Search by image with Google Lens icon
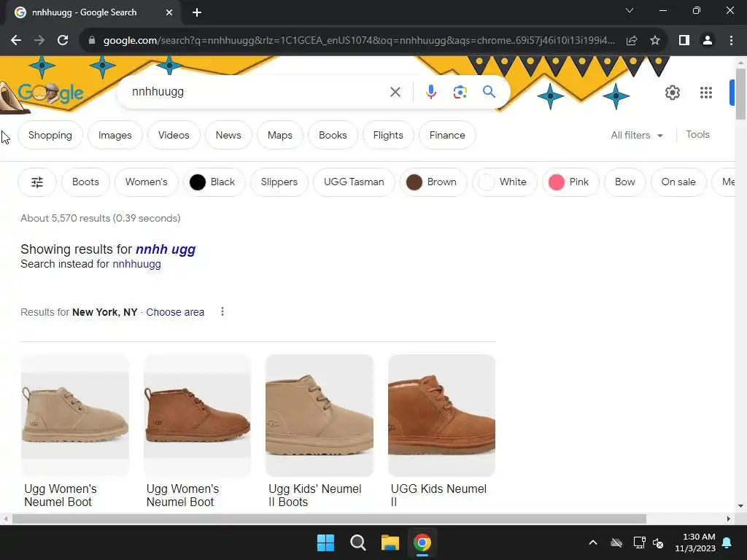Viewport: 747px width, 560px height. [460, 92]
